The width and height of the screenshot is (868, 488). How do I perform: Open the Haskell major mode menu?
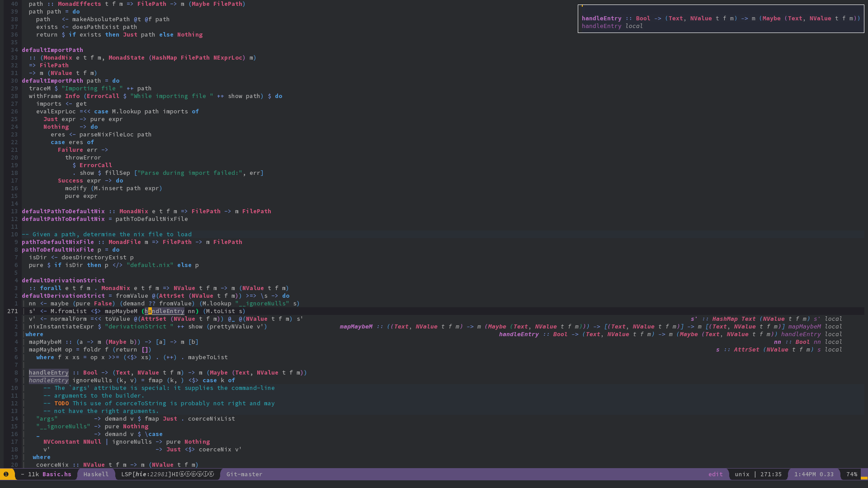click(96, 474)
